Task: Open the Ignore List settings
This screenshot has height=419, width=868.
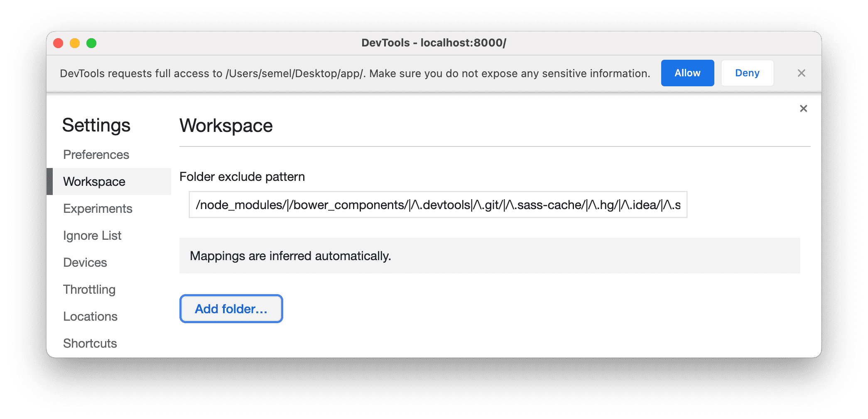Action: [x=92, y=235]
